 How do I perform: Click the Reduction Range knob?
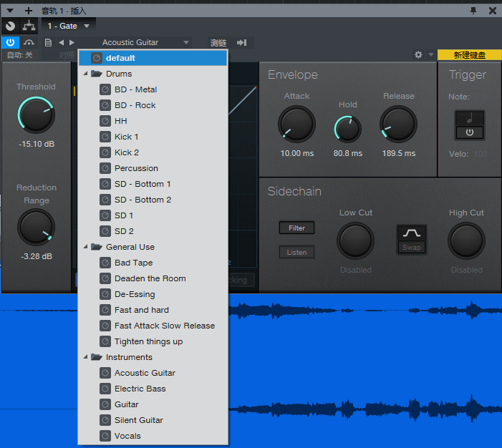point(37,227)
